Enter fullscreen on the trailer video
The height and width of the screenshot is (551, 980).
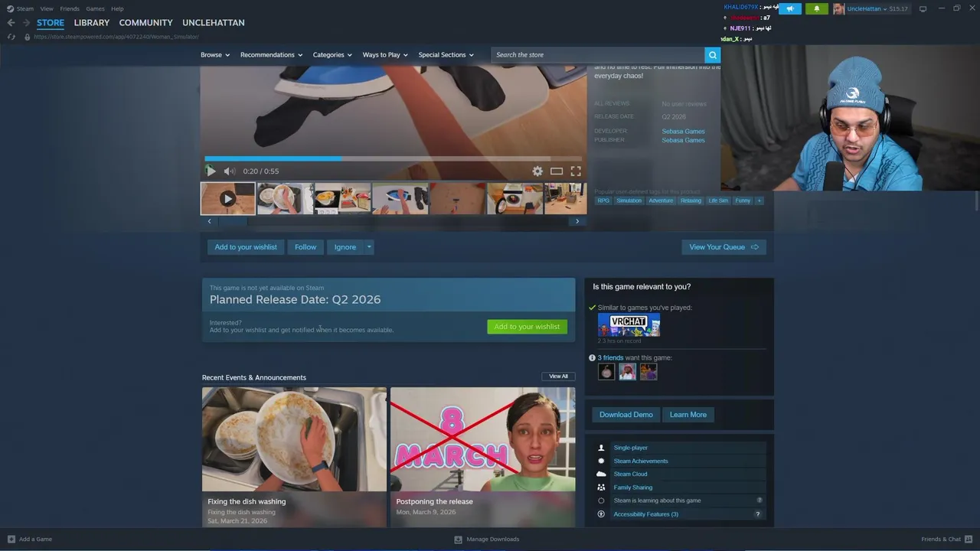[x=576, y=171]
